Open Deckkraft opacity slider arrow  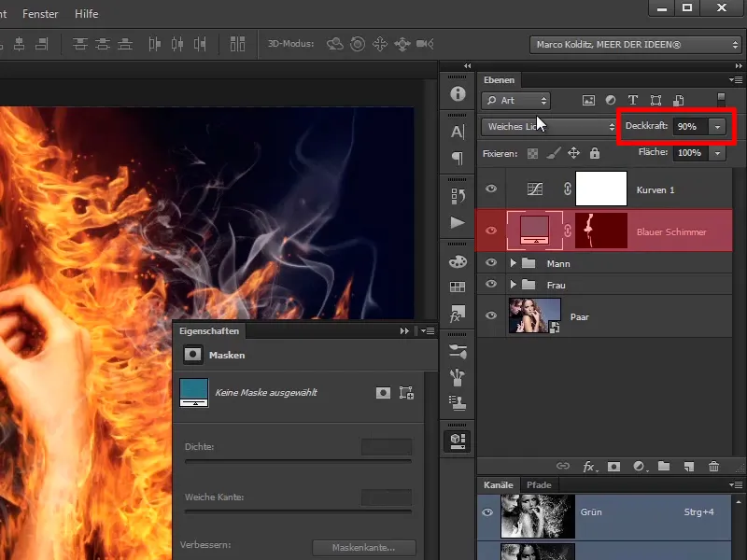click(x=717, y=127)
